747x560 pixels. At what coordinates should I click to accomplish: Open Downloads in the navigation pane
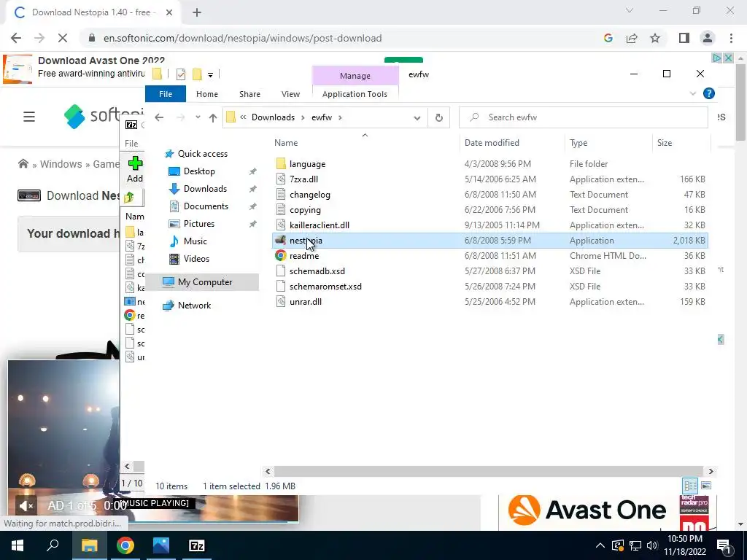[205, 189]
